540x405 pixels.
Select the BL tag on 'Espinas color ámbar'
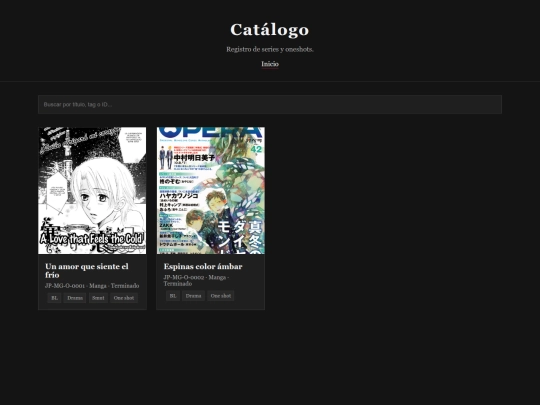[173, 296]
